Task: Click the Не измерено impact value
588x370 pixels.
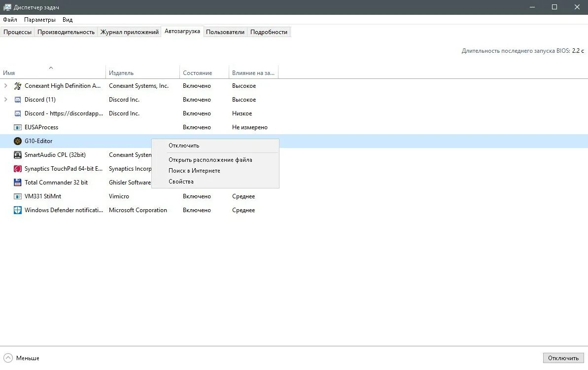Action: tap(250, 127)
